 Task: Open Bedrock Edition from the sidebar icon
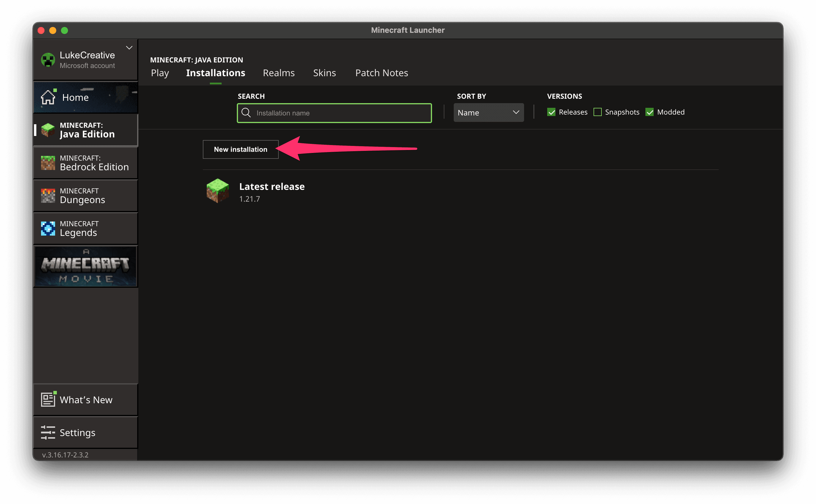point(48,163)
